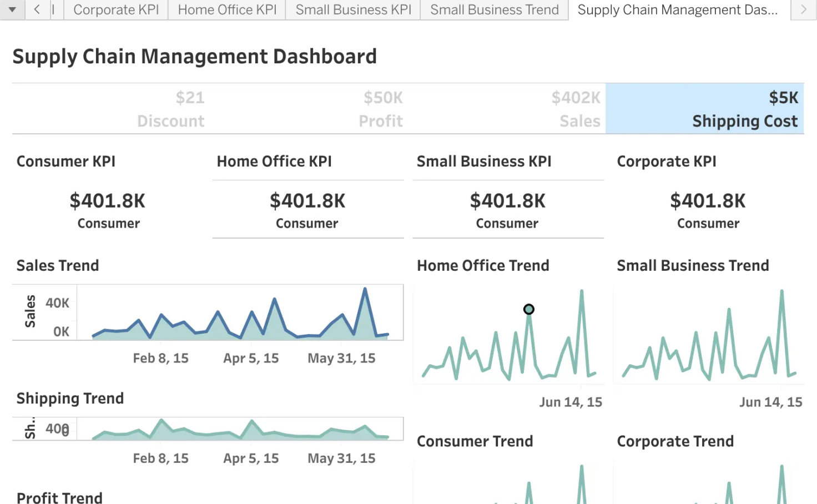Click $401.8K value under Consumer KPI
Viewport: 817px width, 504px height.
[108, 201]
